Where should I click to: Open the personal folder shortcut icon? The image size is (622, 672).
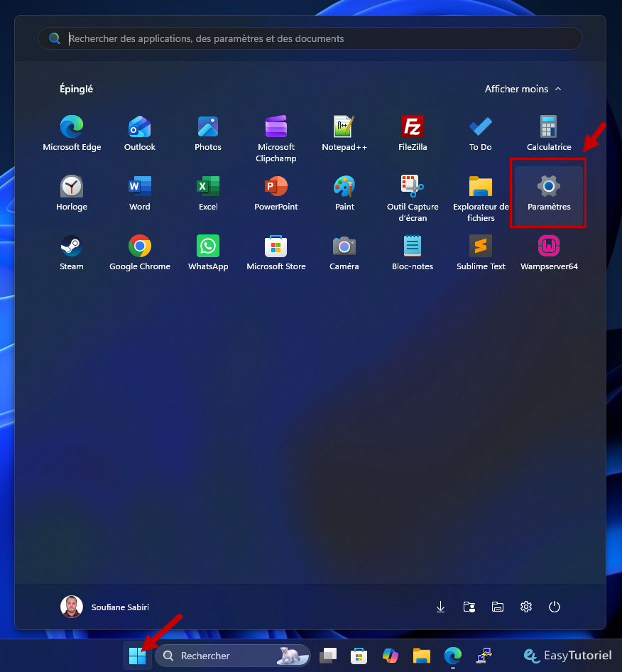pyautogui.click(x=469, y=607)
